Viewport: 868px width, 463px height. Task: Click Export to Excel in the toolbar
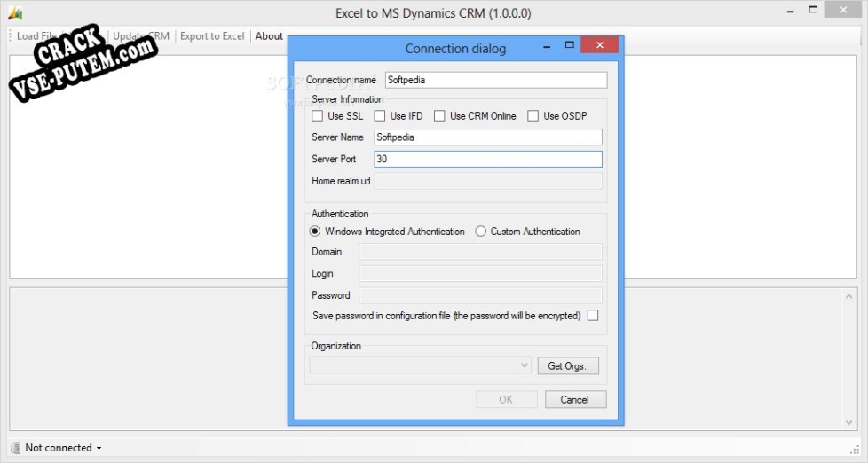pyautogui.click(x=212, y=36)
